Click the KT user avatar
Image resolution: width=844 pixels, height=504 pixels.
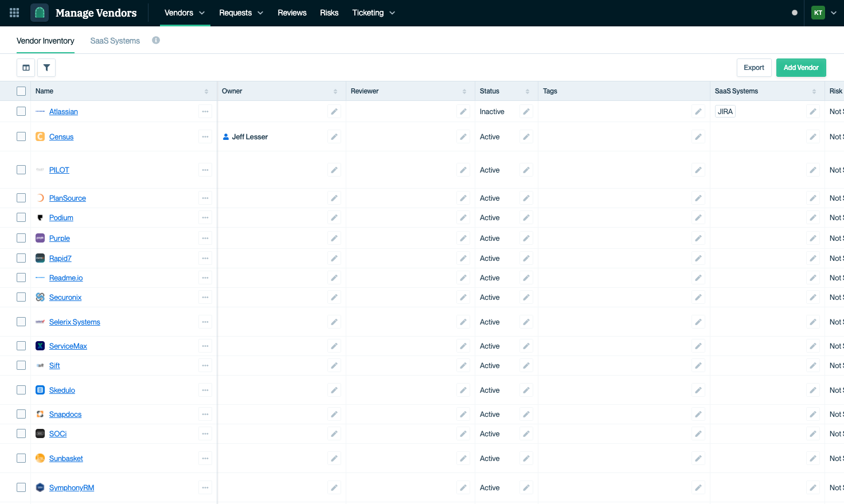pyautogui.click(x=818, y=13)
